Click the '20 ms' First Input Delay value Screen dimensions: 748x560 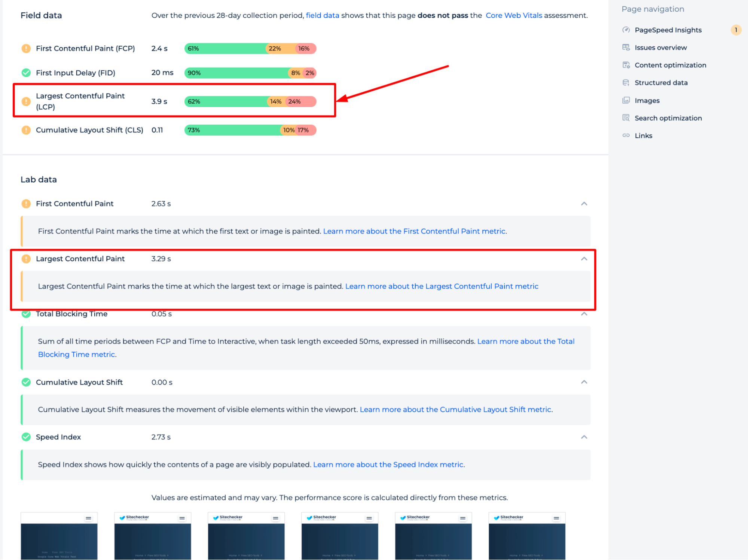point(162,73)
